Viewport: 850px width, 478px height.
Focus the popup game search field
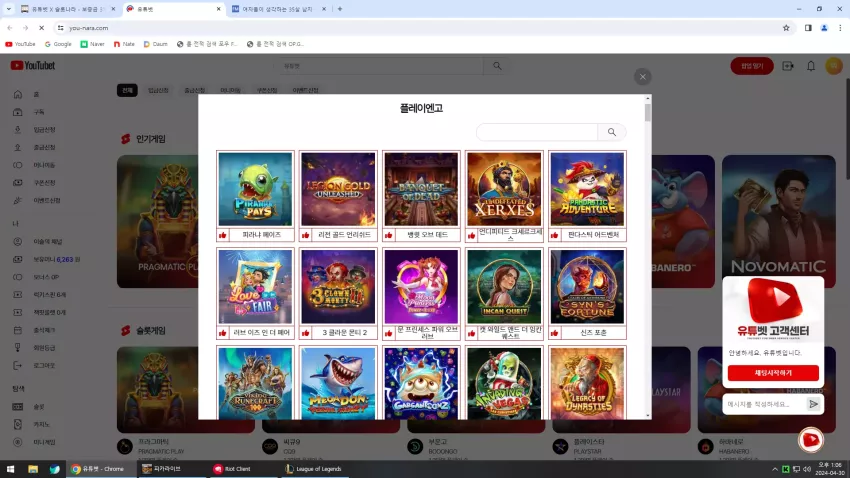(537, 132)
